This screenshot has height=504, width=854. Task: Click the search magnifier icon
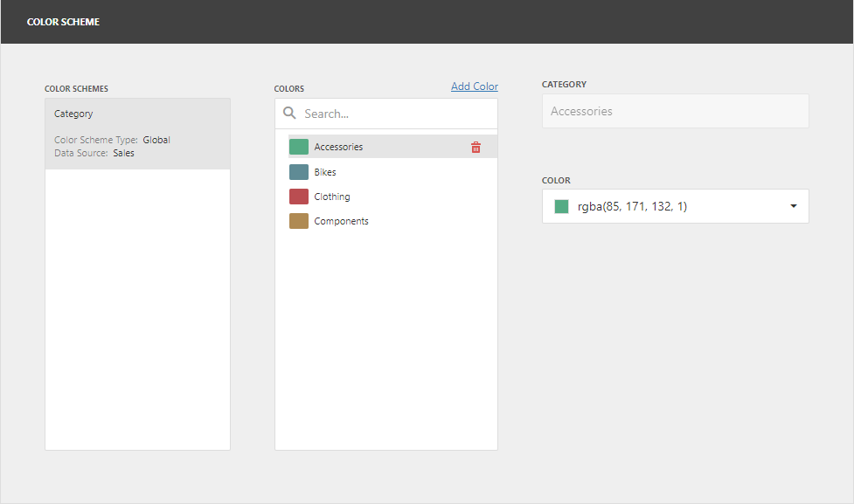point(289,113)
